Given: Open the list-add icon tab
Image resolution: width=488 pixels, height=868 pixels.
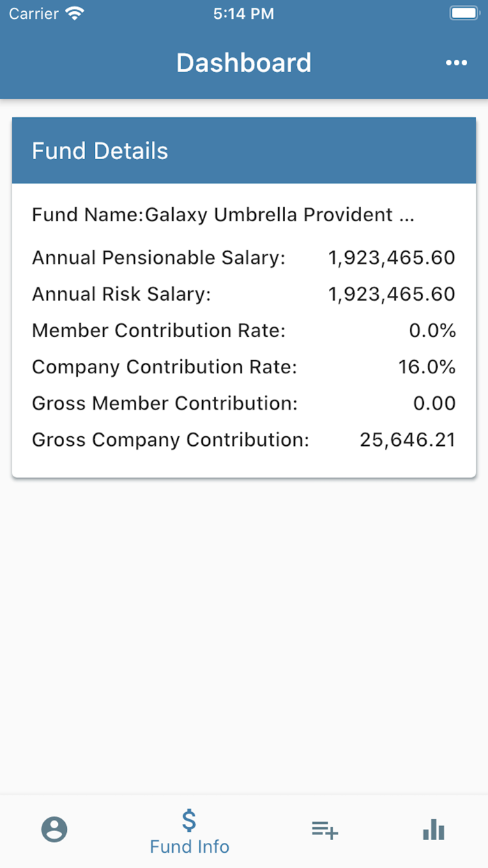Looking at the screenshot, I should pos(325,830).
